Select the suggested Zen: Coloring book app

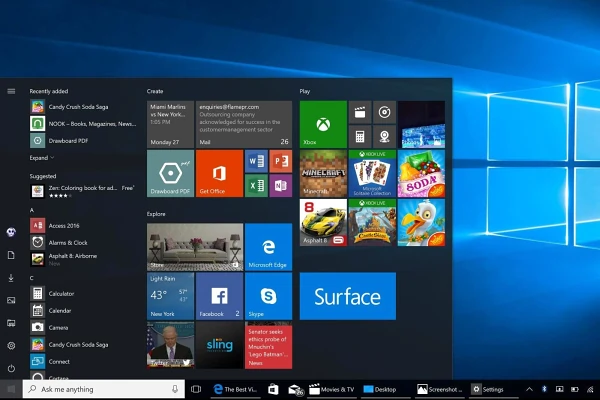click(82, 191)
